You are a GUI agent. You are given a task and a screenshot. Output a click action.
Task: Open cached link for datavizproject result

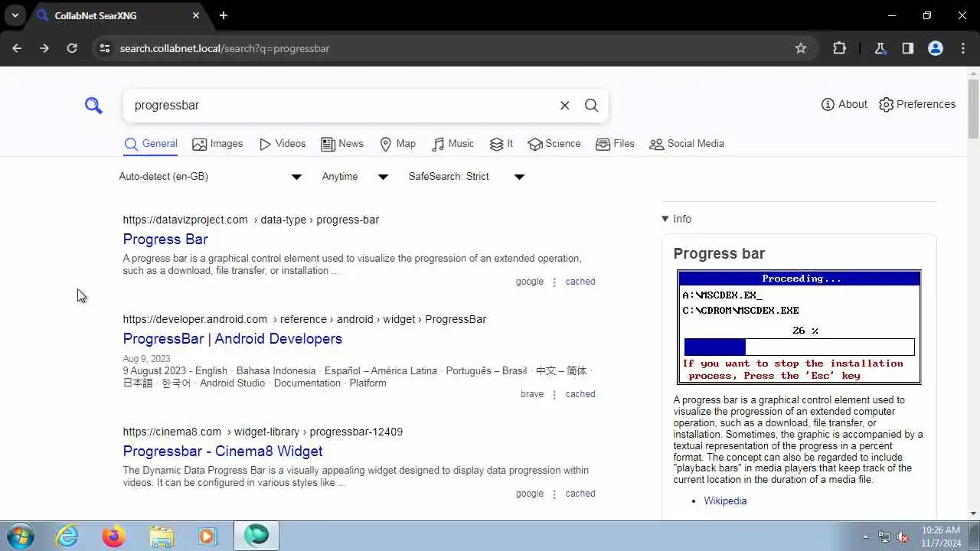click(x=580, y=282)
